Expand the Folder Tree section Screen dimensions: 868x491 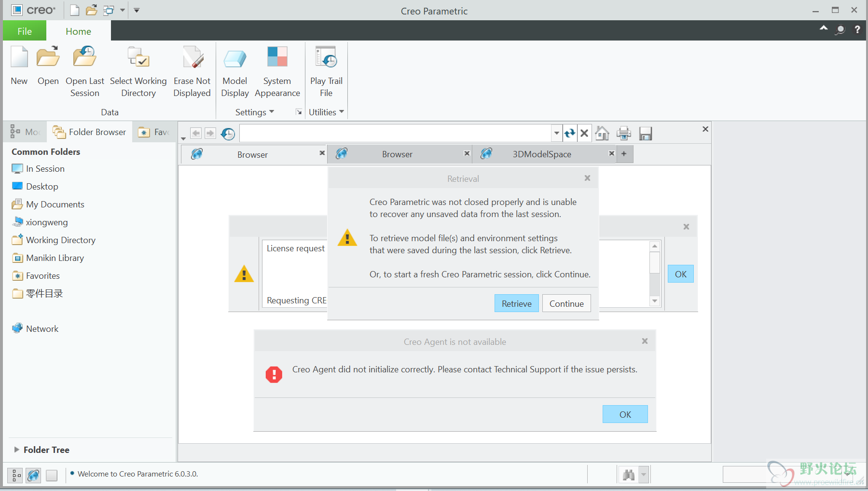[x=17, y=450]
